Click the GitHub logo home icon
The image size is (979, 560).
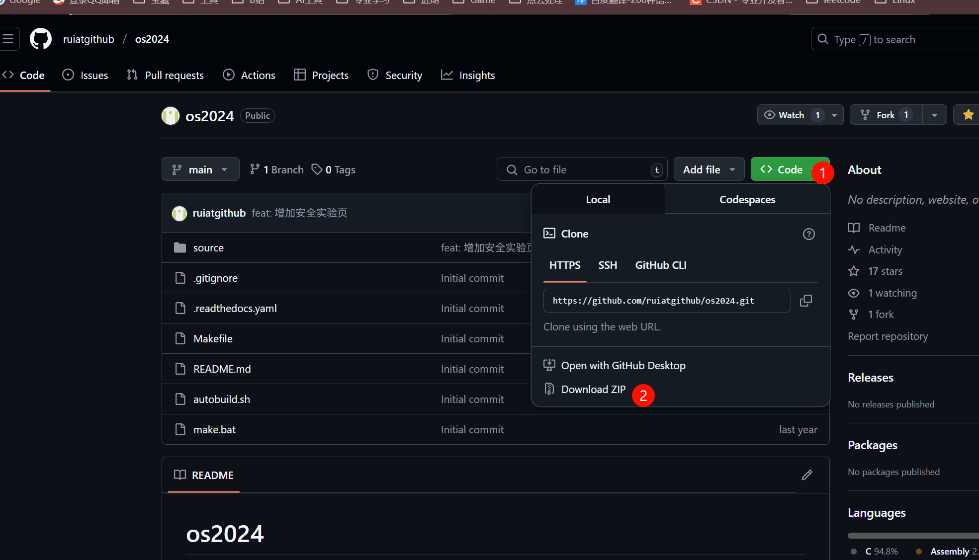point(41,39)
